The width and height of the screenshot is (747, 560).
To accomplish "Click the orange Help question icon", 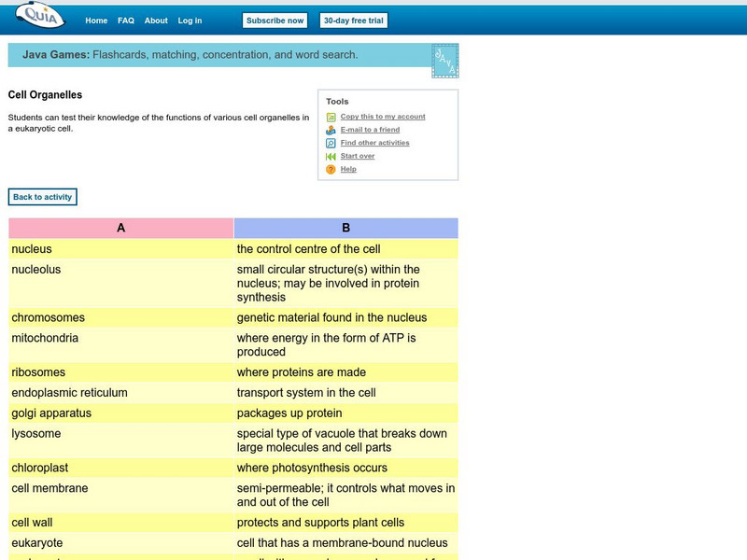I will [x=331, y=170].
